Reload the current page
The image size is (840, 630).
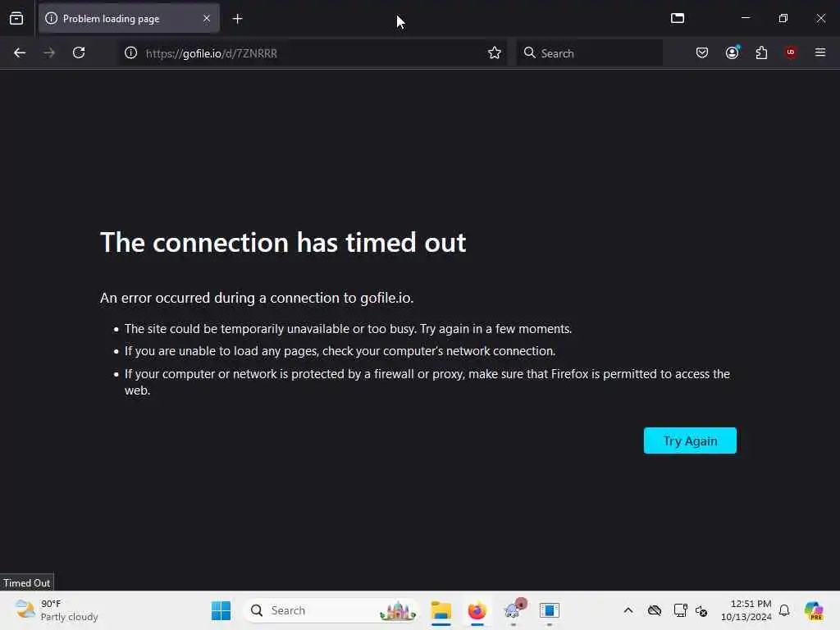pos(79,53)
